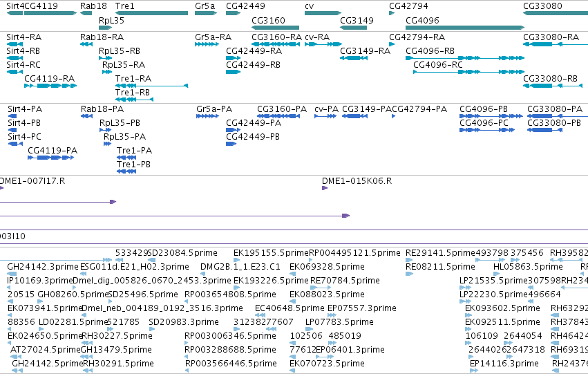This screenshot has height=374, width=588.
Task: Click the SD23084.5prime EST label
Action: [x=182, y=253]
